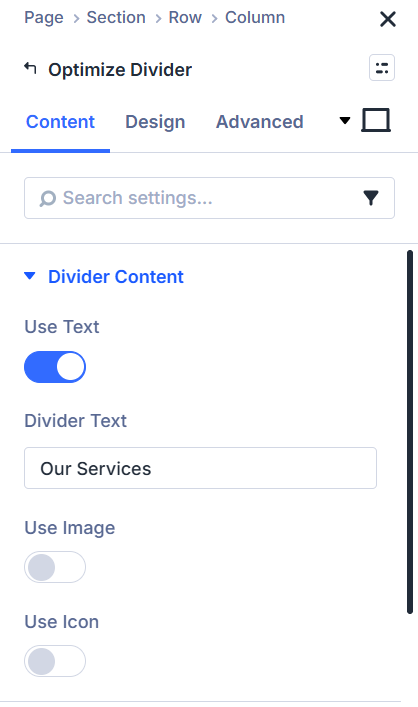Viewport: 418px width, 707px height.
Task: Navigate to Page in the breadcrumb
Action: 44,18
